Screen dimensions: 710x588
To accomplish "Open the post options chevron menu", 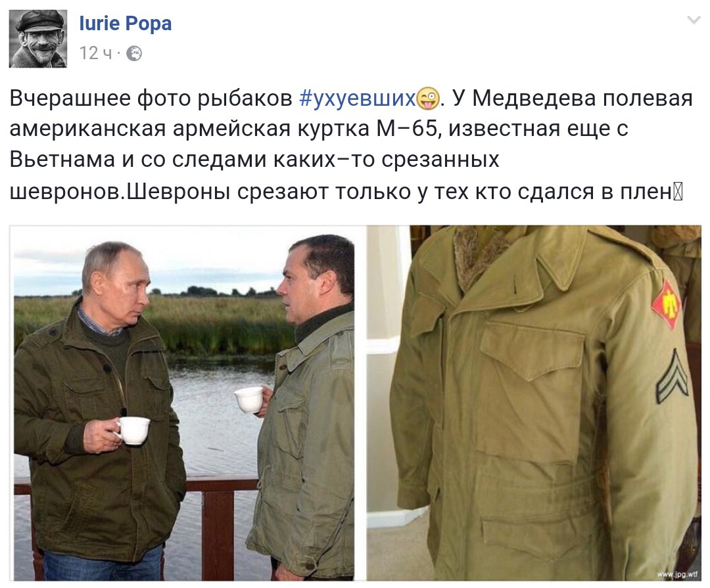I will coord(694,20).
